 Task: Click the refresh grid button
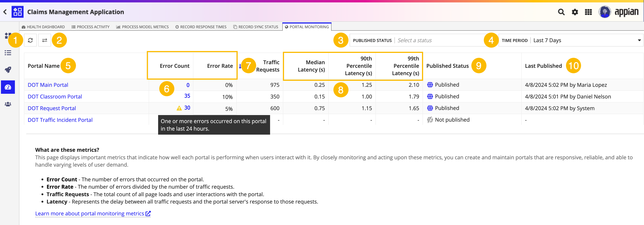point(31,40)
